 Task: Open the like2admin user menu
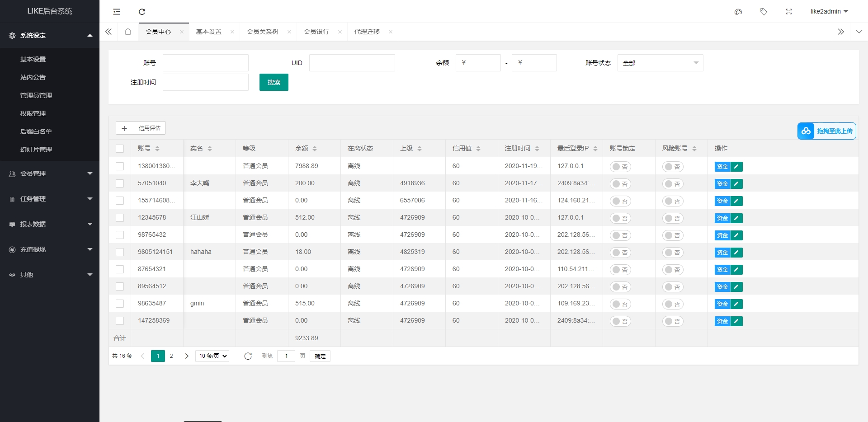tap(829, 11)
